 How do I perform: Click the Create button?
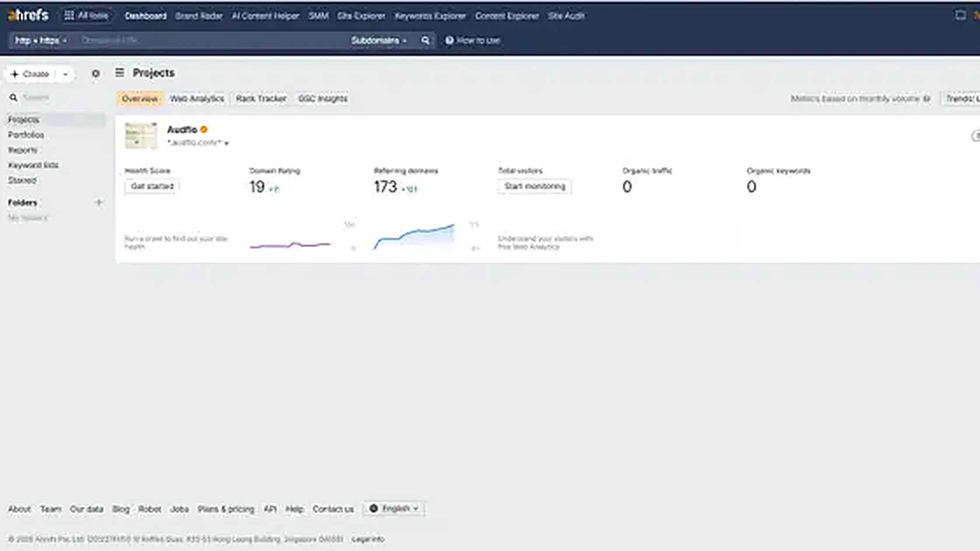pos(31,74)
